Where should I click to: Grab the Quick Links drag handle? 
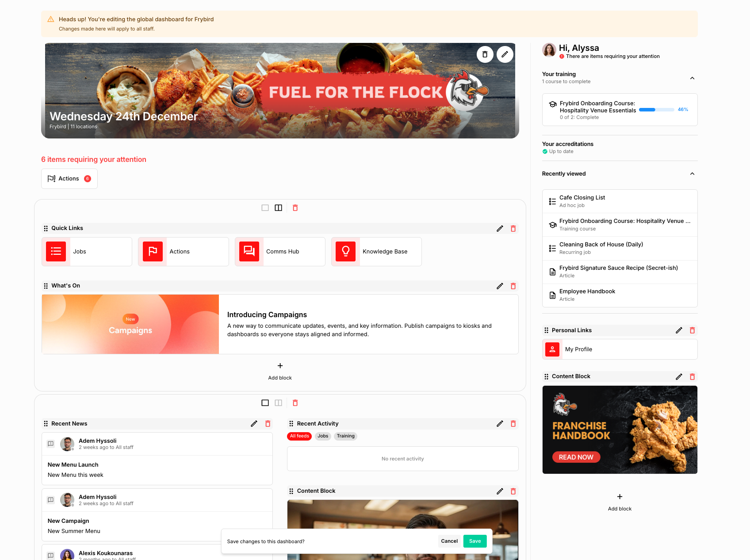[46, 228]
